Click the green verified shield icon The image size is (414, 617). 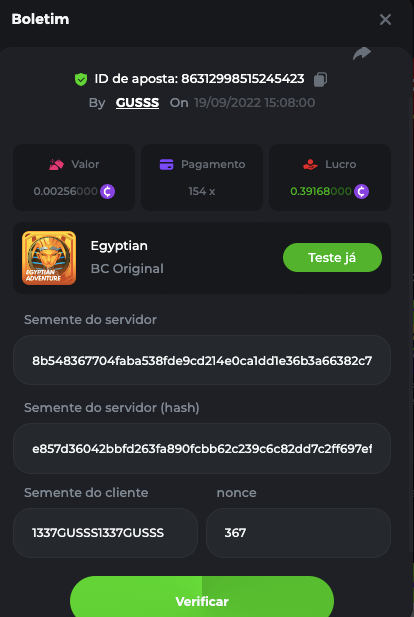click(x=81, y=79)
